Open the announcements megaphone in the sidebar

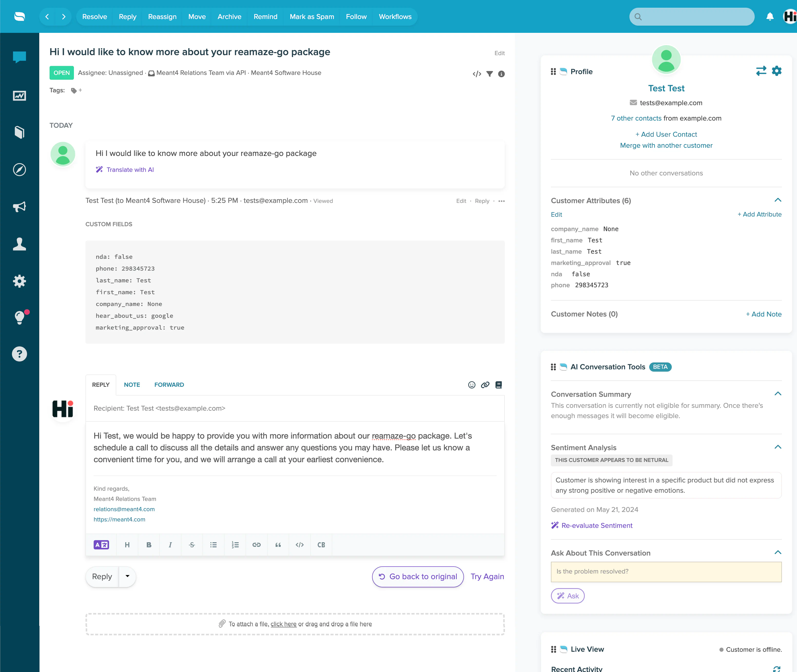(20, 207)
